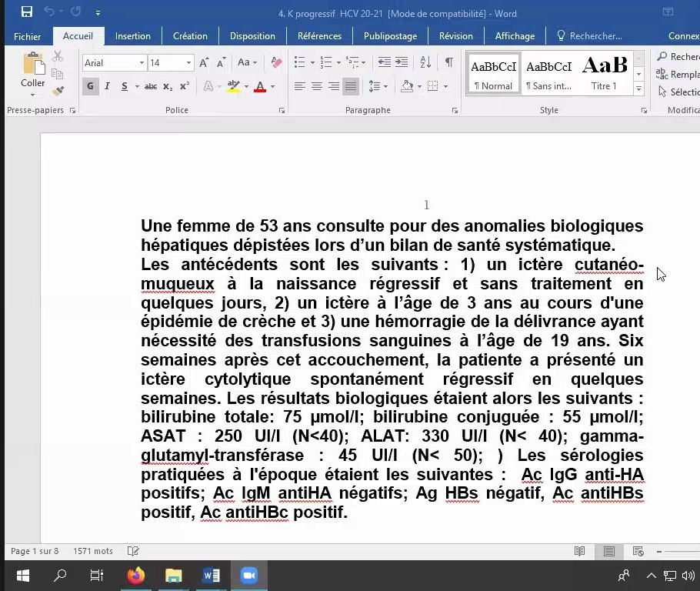The width and height of the screenshot is (700, 591).
Task: Save the document with the floppy icon
Action: [27, 12]
